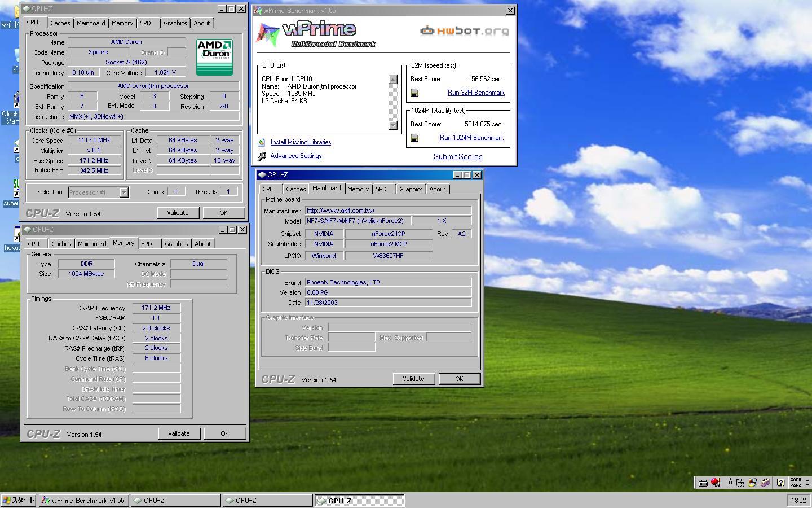Select the My Documents folder desktop icon
Image resolution: width=812 pixels, height=508 pixels.
coord(11,17)
